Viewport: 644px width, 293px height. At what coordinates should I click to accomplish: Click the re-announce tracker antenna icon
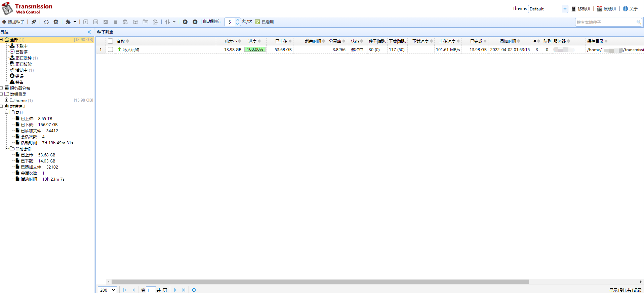point(135,22)
